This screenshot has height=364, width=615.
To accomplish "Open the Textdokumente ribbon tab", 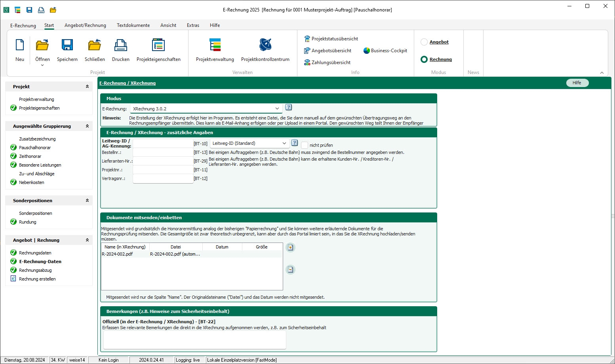I will click(x=133, y=25).
